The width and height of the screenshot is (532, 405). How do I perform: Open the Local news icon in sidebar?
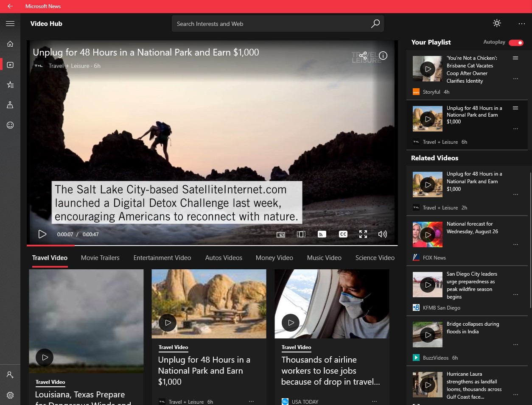[10, 105]
